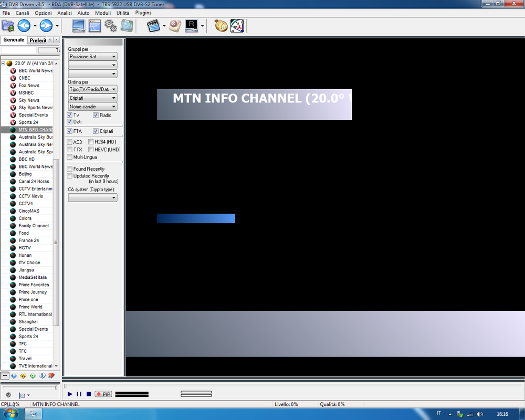Click the minus button below channel list
The height and width of the screenshot is (420, 525).
coord(5,375)
